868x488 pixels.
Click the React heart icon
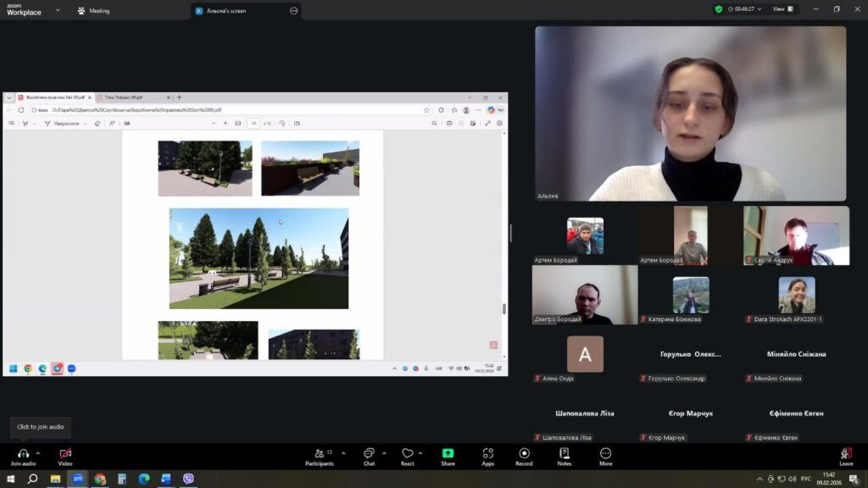point(408,453)
